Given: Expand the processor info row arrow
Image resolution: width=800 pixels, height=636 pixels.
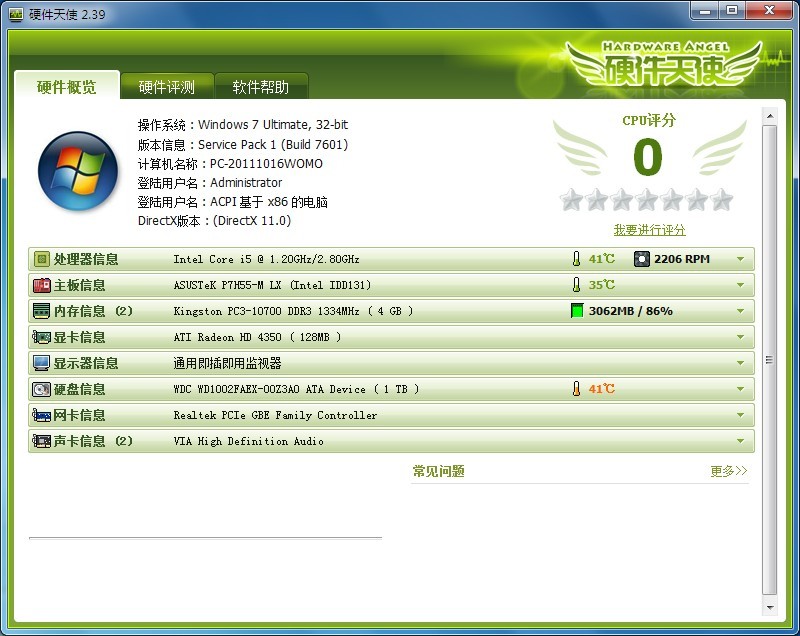Looking at the screenshot, I should click(740, 259).
